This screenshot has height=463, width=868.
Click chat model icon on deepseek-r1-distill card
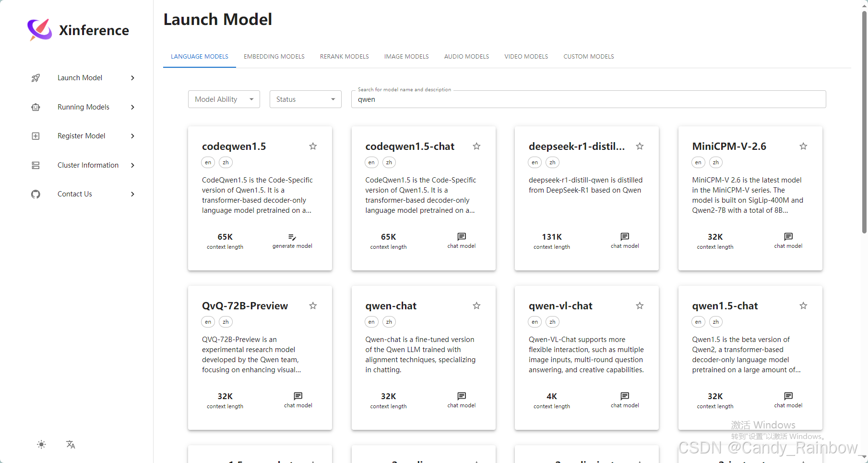(625, 237)
